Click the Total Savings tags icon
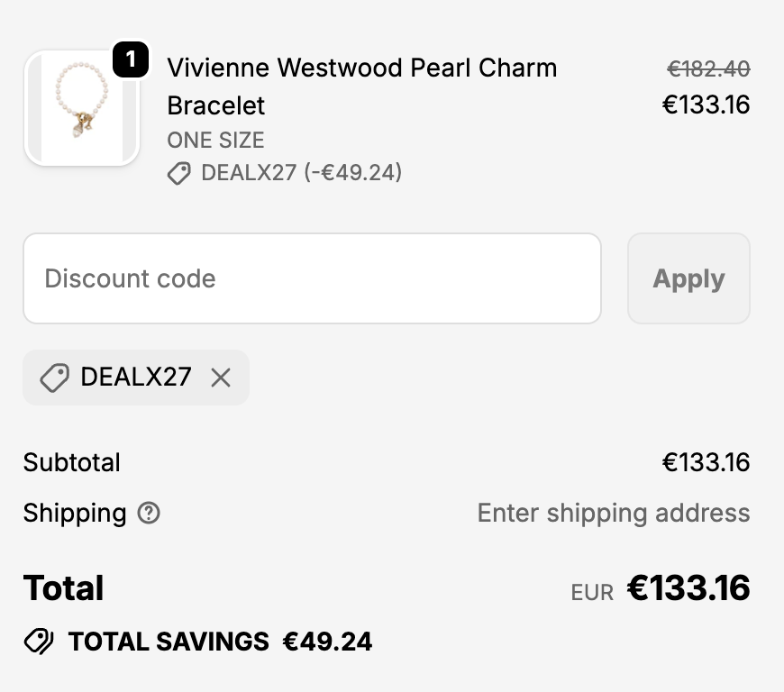This screenshot has width=784, height=692. click(39, 642)
